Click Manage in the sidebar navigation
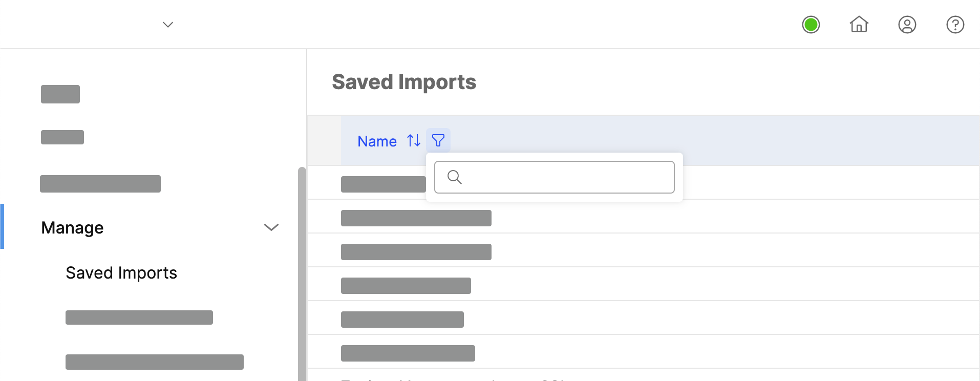Image resolution: width=980 pixels, height=381 pixels. click(x=72, y=227)
